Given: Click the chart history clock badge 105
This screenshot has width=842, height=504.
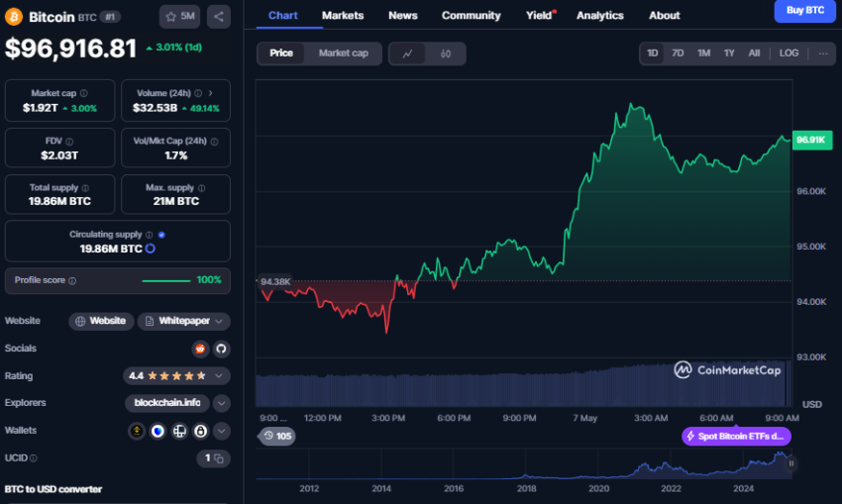Looking at the screenshot, I should [277, 436].
